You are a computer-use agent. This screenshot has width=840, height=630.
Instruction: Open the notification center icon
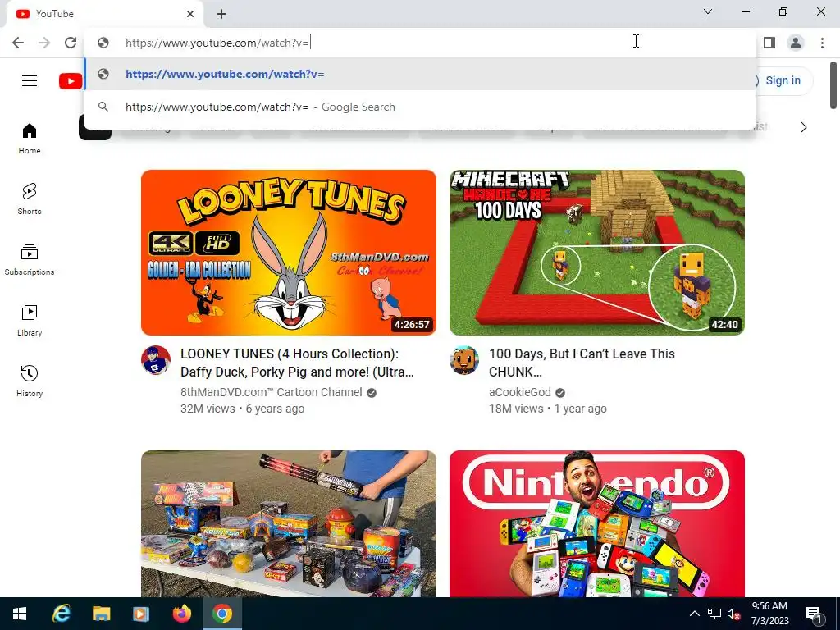click(x=814, y=614)
